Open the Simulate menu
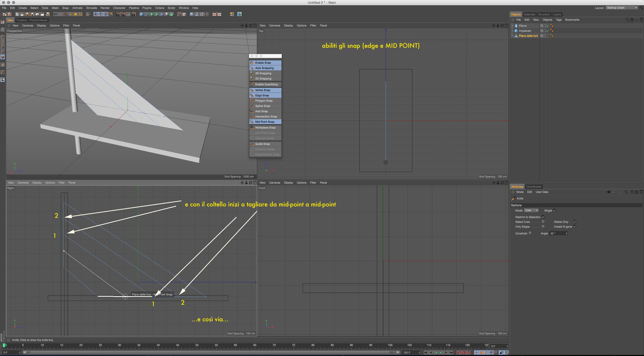The width and height of the screenshot is (644, 356). pos(92,8)
